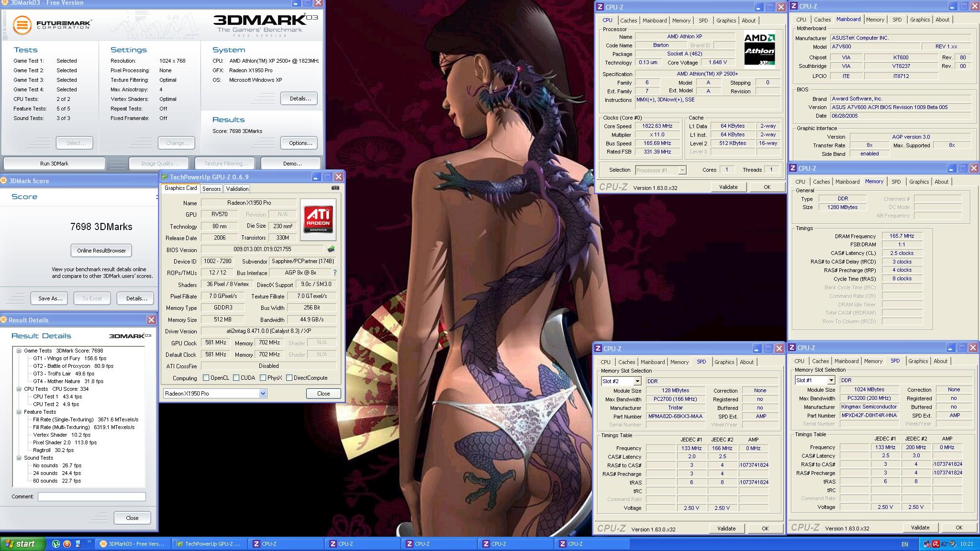The image size is (980, 551).
Task: Click the AMD Athlon XP logo
Action: pyautogui.click(x=759, y=50)
